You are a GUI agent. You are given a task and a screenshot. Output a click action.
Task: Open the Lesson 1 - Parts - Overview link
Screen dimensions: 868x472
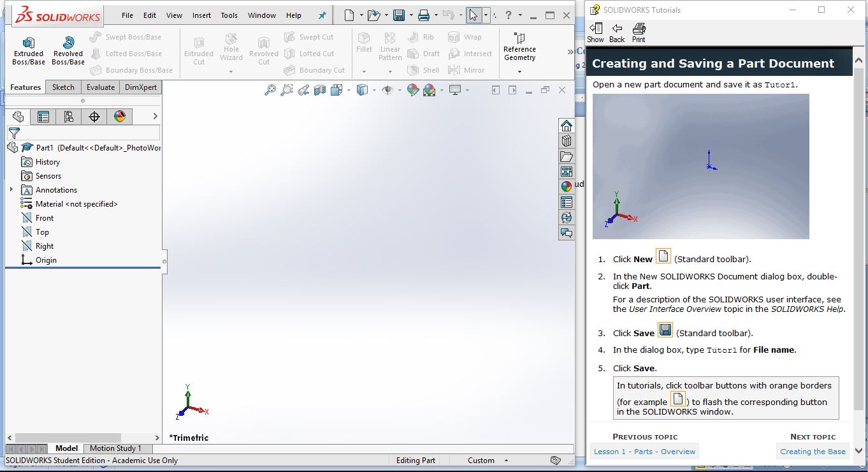[644, 452]
